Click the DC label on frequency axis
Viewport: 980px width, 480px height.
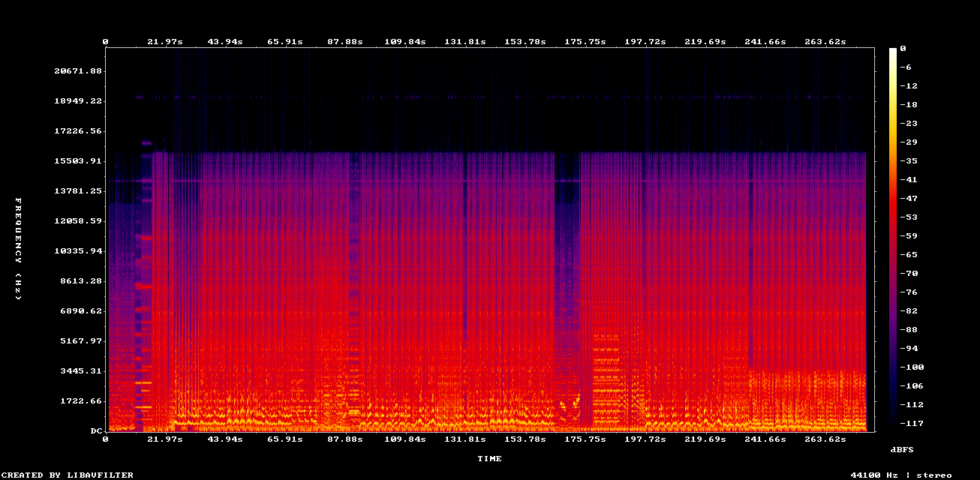(x=95, y=430)
